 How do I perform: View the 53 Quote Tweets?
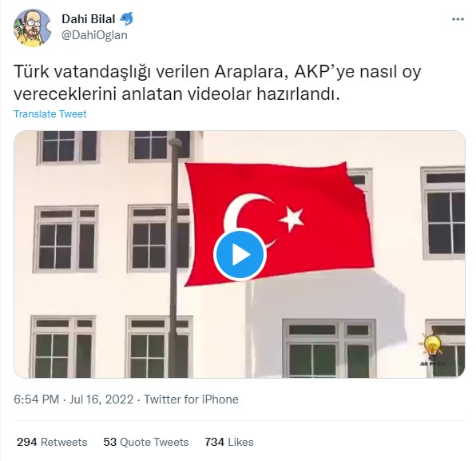click(x=146, y=442)
